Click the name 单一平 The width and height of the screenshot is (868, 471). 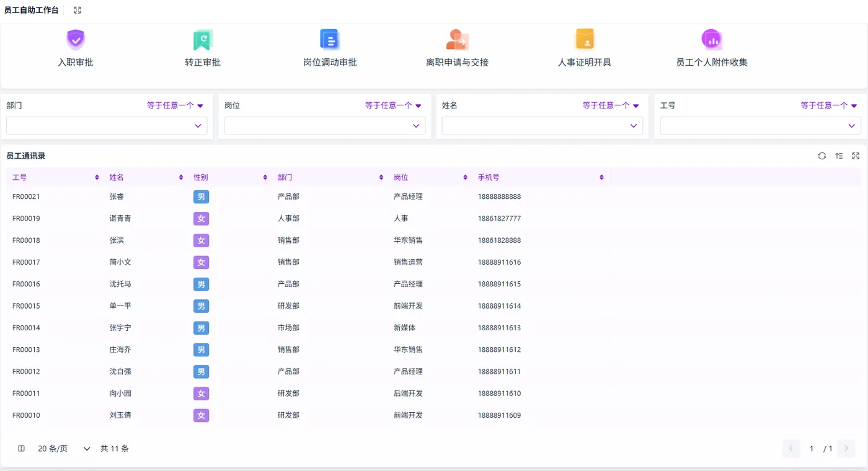(x=120, y=306)
